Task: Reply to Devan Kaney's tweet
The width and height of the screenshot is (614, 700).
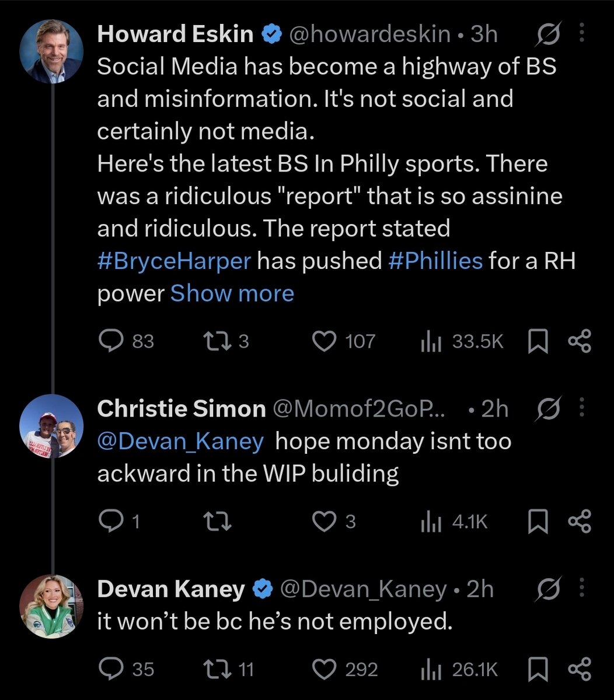Action: 109,668
